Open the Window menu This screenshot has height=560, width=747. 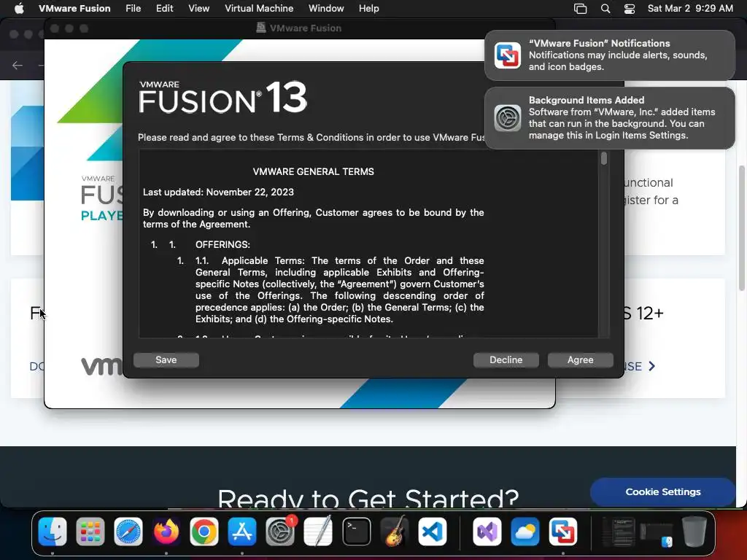326,9
